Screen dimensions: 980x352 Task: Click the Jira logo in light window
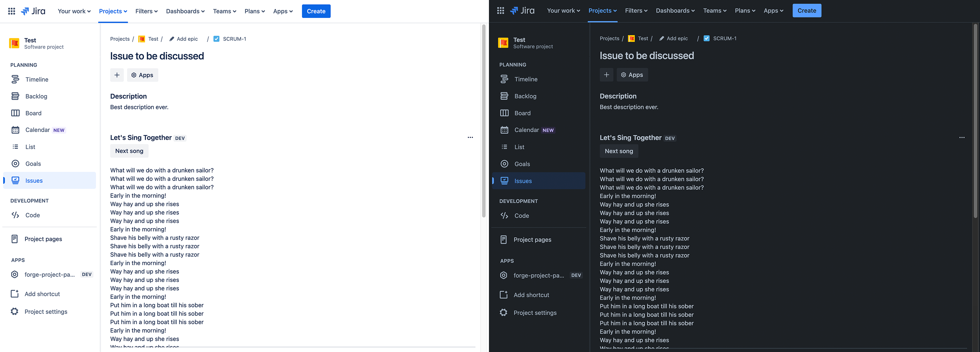[33, 11]
